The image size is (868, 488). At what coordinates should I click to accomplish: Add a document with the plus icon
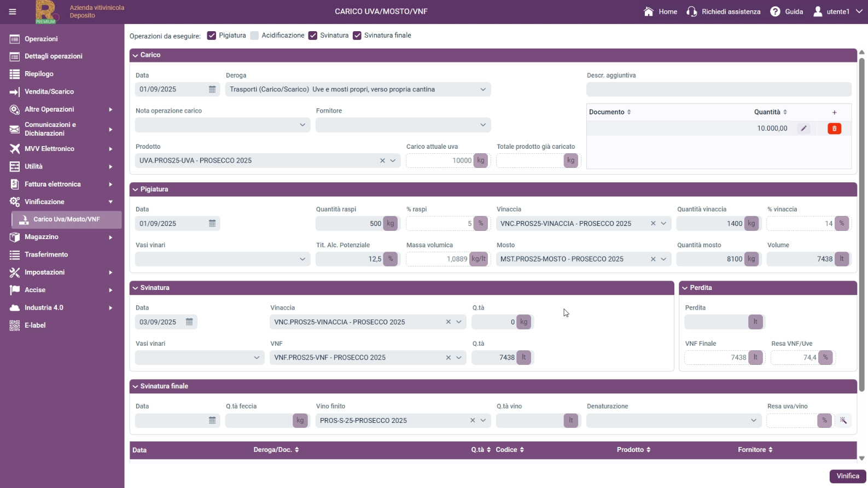click(834, 112)
